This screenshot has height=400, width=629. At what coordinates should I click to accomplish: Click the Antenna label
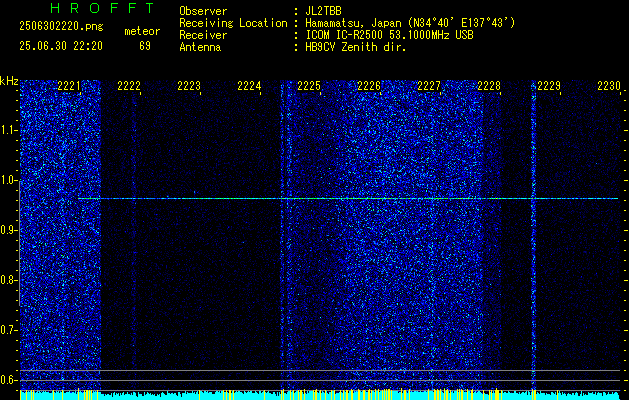pos(200,47)
